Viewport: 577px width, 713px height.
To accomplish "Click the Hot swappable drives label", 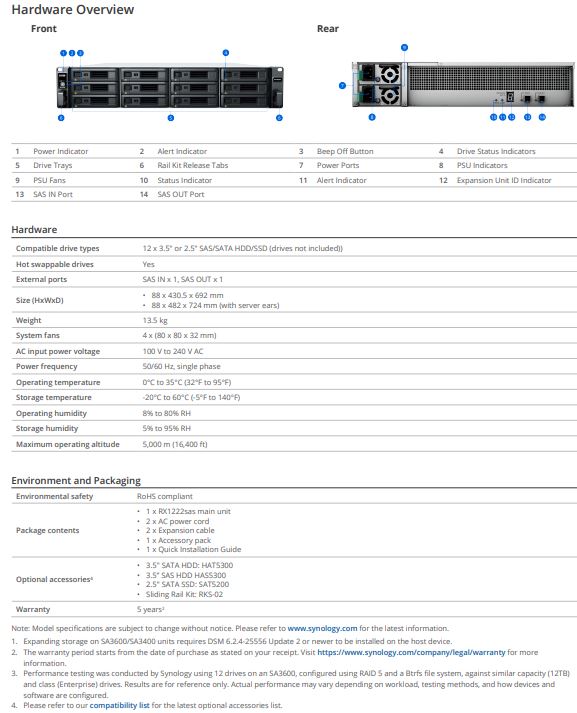I will pos(55,264).
